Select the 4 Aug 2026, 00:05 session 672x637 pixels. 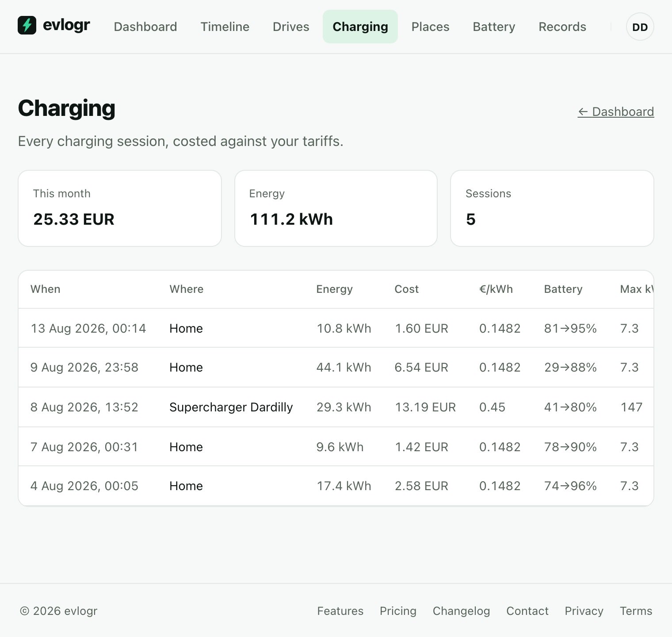[336, 486]
